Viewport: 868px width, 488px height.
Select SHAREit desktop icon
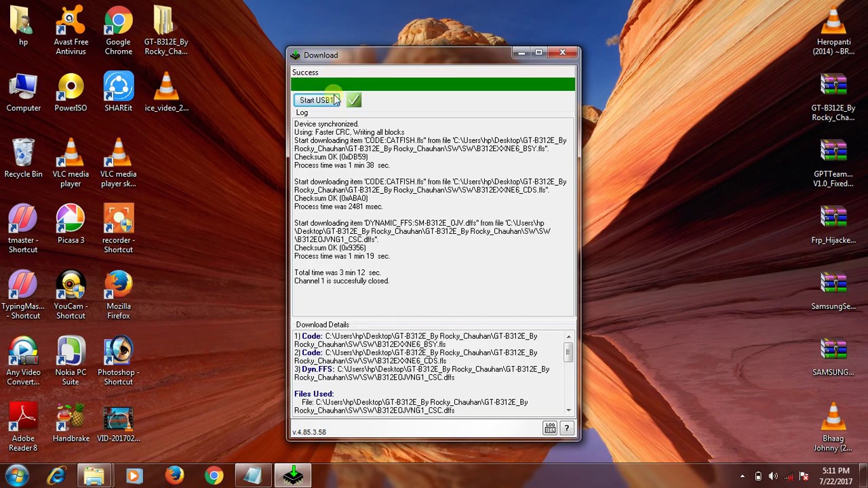click(118, 92)
